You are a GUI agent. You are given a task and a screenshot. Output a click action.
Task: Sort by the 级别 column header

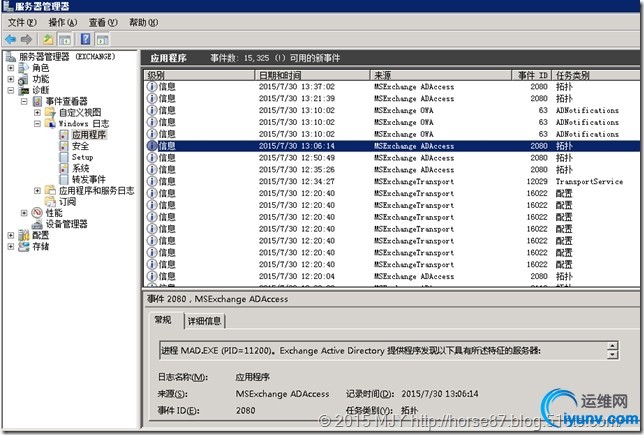coord(199,75)
